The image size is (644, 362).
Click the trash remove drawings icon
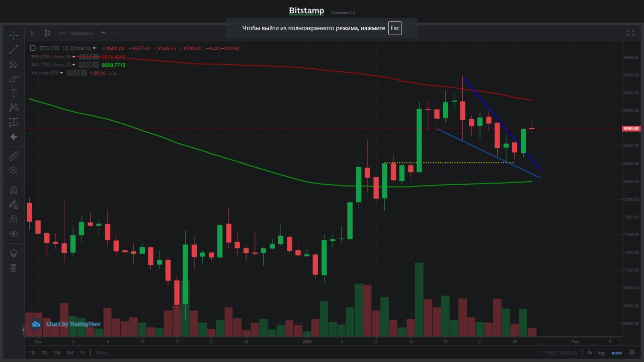coord(14,268)
